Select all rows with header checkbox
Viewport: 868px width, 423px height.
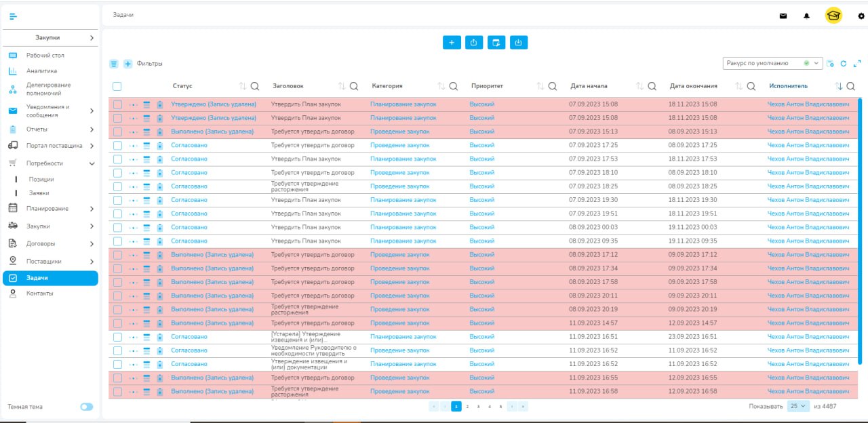(x=117, y=86)
